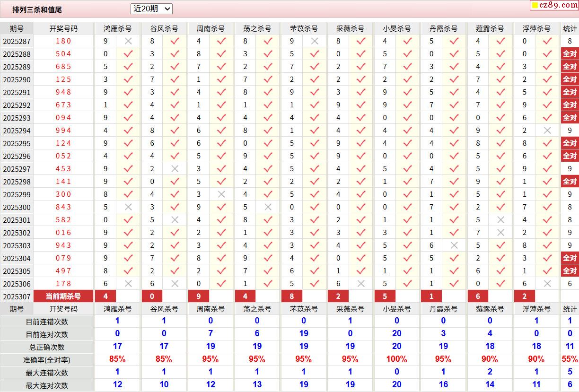The image size is (579, 392).
Task: Select the X mark for 丹霞杀号 in 2025303
Action: coord(454,245)
